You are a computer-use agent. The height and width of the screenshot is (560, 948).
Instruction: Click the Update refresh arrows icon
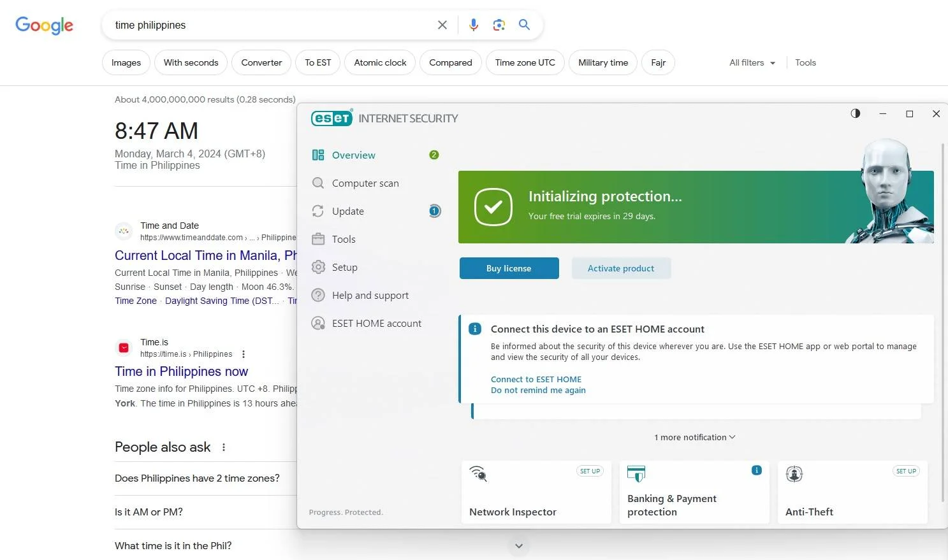pos(318,211)
